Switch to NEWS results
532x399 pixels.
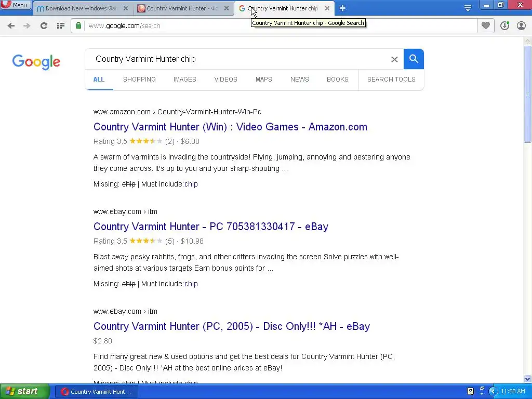[300, 79]
